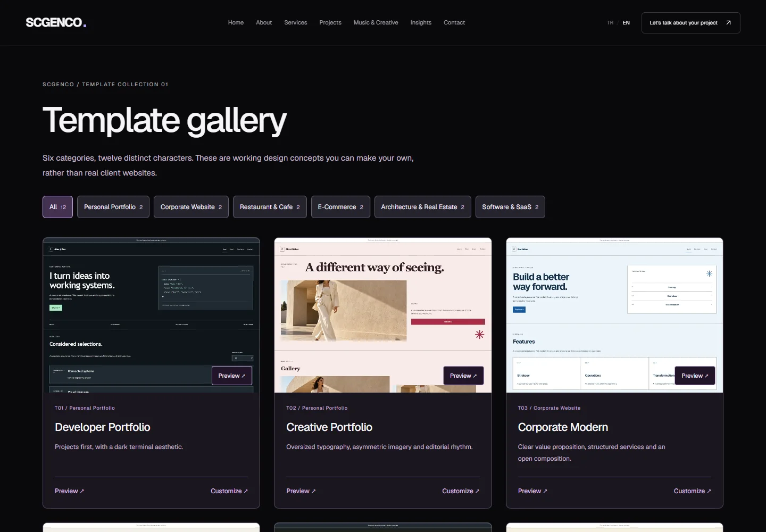Click 'SCGENCO / TEMPLATE COLLECTION 01' breadcrumb text
766x532 pixels.
pos(105,84)
